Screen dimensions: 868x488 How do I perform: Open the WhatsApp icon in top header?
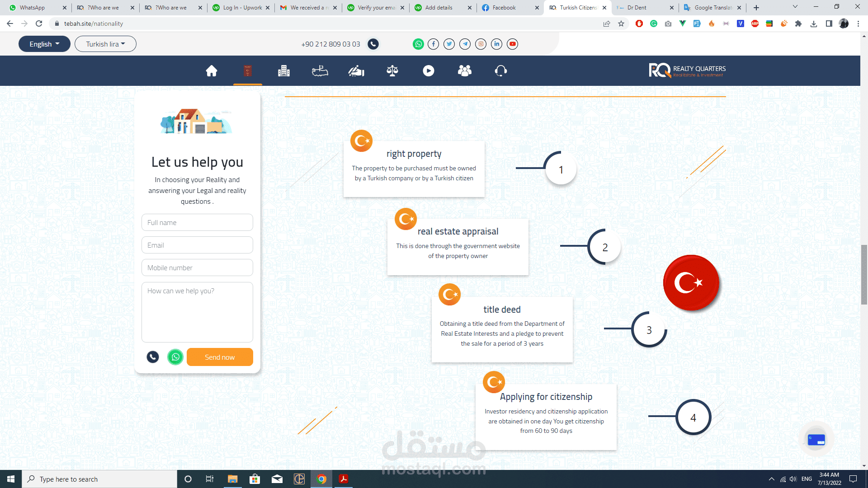[418, 44]
